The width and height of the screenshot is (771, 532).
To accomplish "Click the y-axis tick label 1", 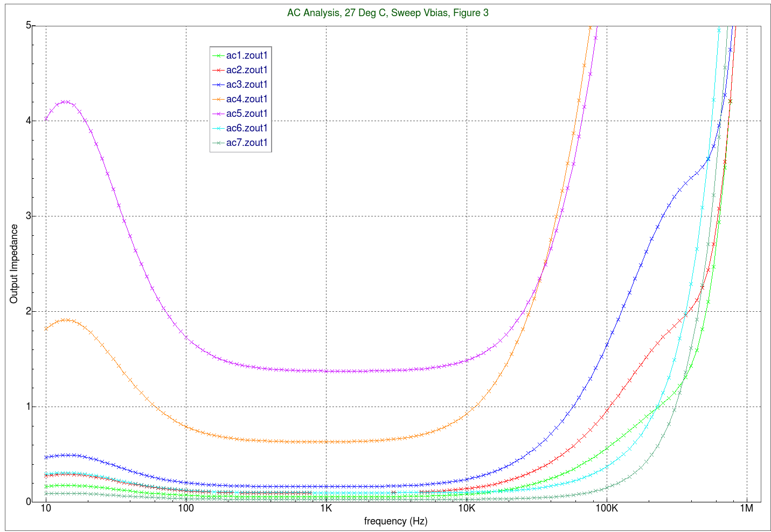I will [x=27, y=407].
